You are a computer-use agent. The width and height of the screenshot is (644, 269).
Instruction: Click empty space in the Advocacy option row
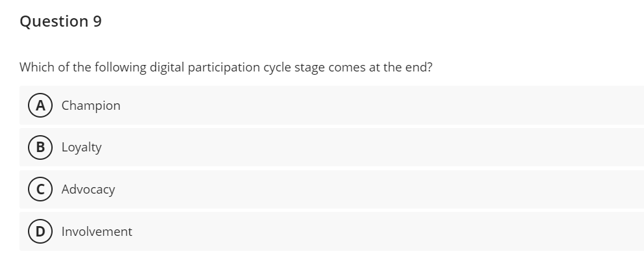pyautogui.click(x=390, y=189)
